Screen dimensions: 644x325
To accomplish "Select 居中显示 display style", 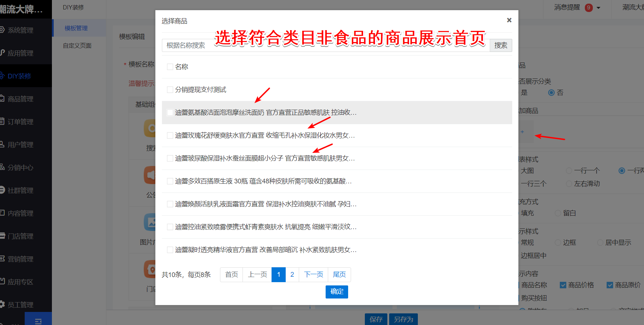I will point(600,243).
